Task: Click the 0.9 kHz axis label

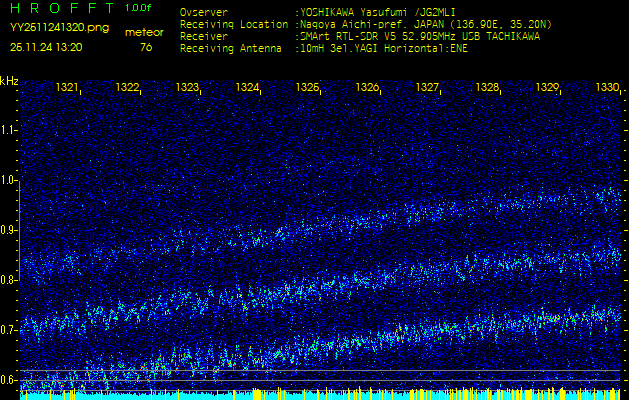Action: point(8,230)
